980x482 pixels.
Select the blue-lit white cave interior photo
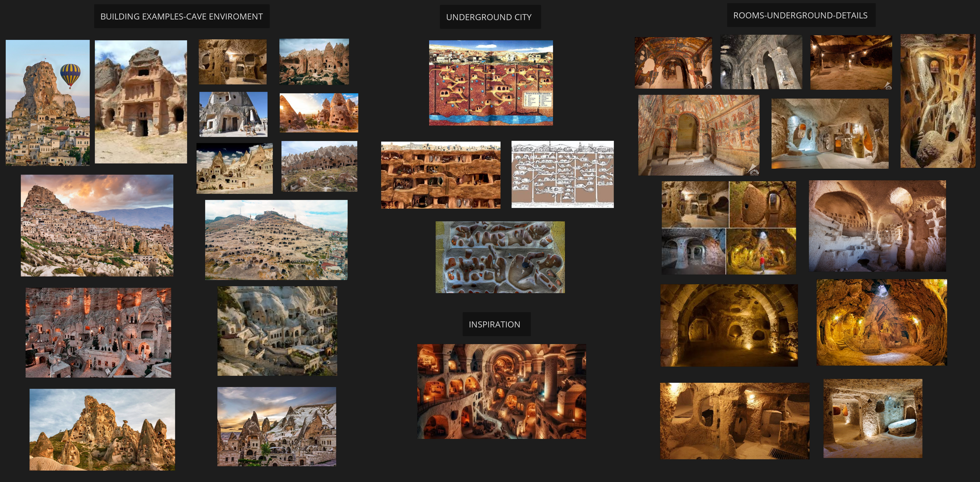click(x=830, y=134)
